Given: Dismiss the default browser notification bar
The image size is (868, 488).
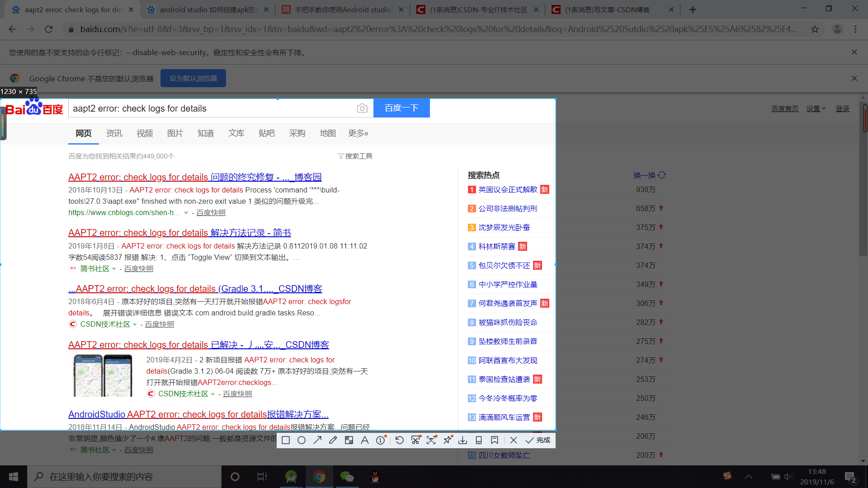Looking at the screenshot, I should pos(854,78).
